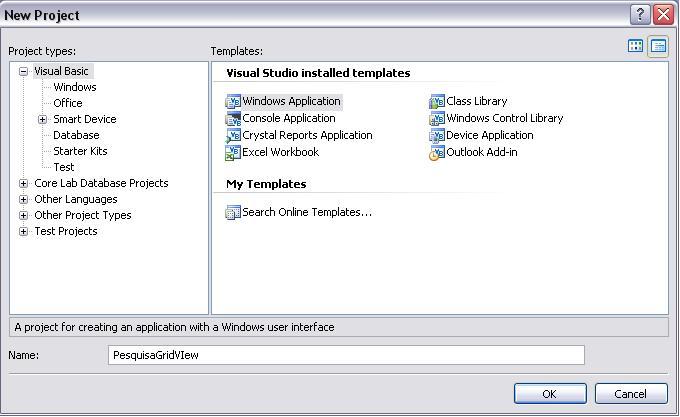Select the Windows Control Library icon
This screenshot has height=417, width=680.
click(437, 118)
